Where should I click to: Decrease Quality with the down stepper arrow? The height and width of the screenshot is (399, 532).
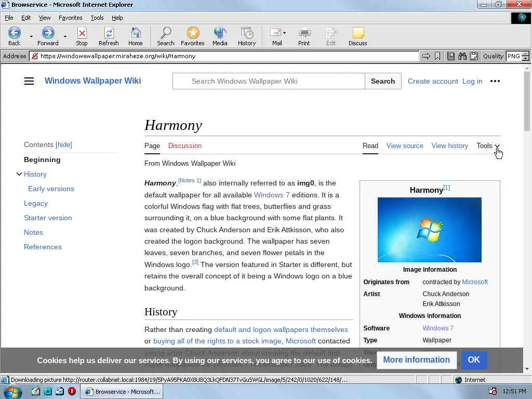point(526,58)
